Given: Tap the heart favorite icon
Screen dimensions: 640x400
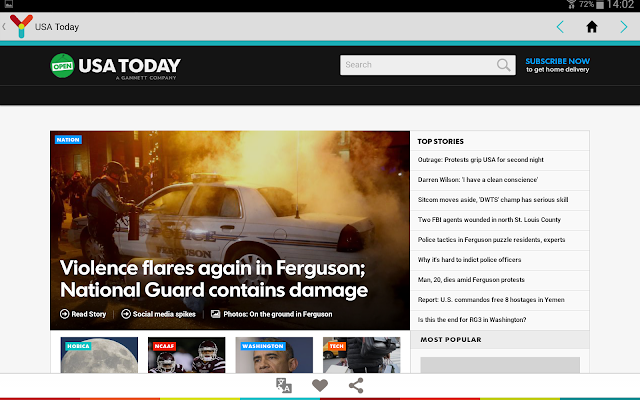Looking at the screenshot, I should [x=320, y=385].
